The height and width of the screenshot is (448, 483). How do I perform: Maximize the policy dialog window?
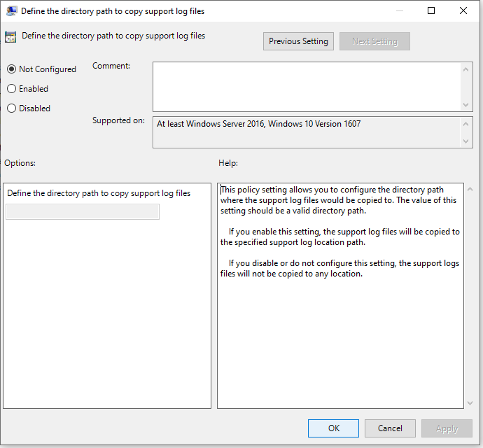pos(431,10)
